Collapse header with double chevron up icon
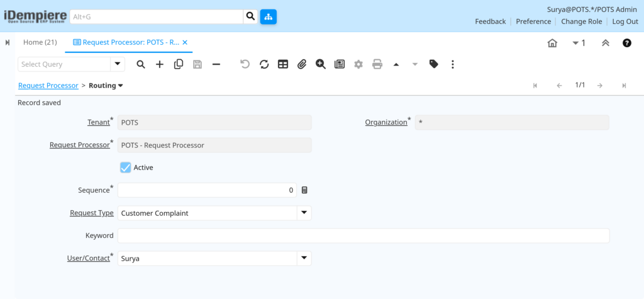Viewport: 644px width, 299px height. 606,43
